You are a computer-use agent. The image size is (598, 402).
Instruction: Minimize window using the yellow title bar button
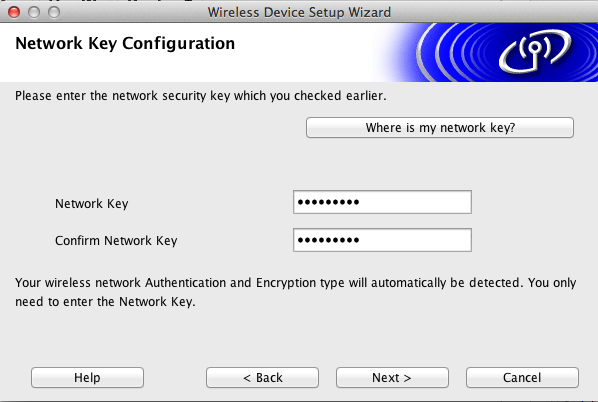click(x=34, y=12)
